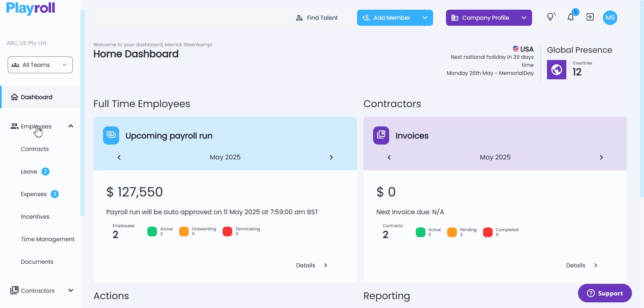Open the lightbulb tips icon

[x=551, y=17]
